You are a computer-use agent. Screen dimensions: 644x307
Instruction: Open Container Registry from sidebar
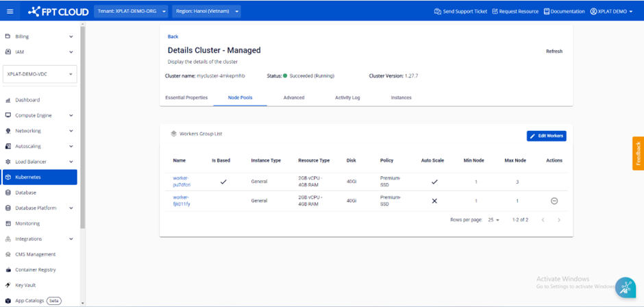click(x=35, y=269)
